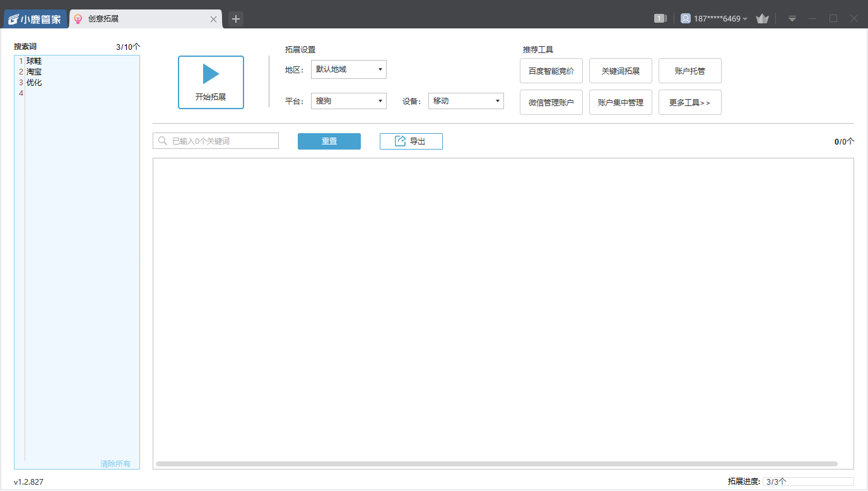The image size is (868, 491).
Task: Expand the 地区 默认地域 dropdown
Action: [x=349, y=69]
